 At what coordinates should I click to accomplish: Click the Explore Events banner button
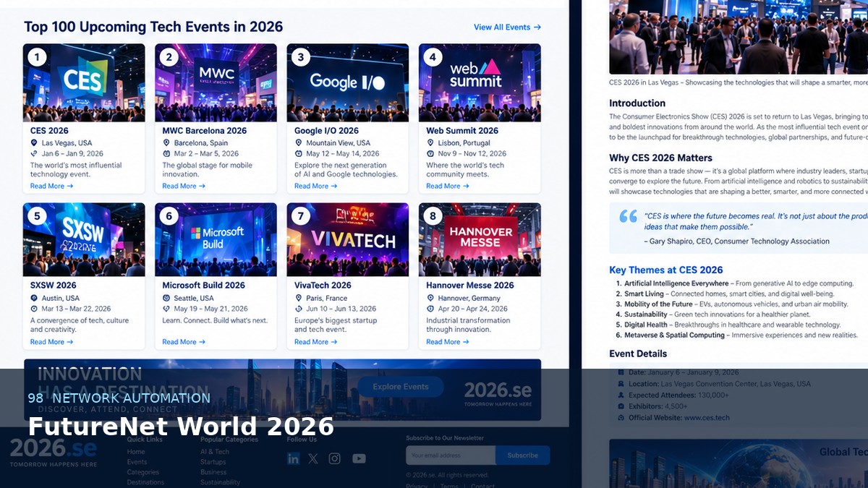401,387
